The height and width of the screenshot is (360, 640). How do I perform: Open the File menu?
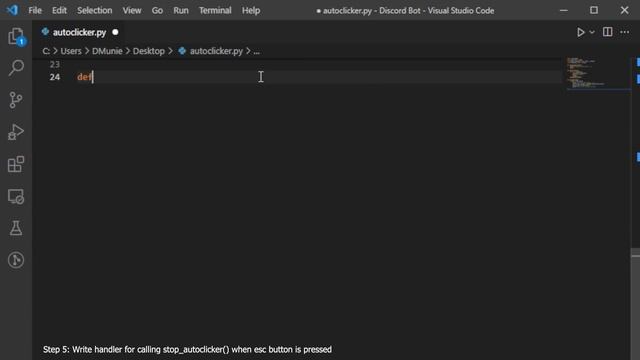coord(35,10)
